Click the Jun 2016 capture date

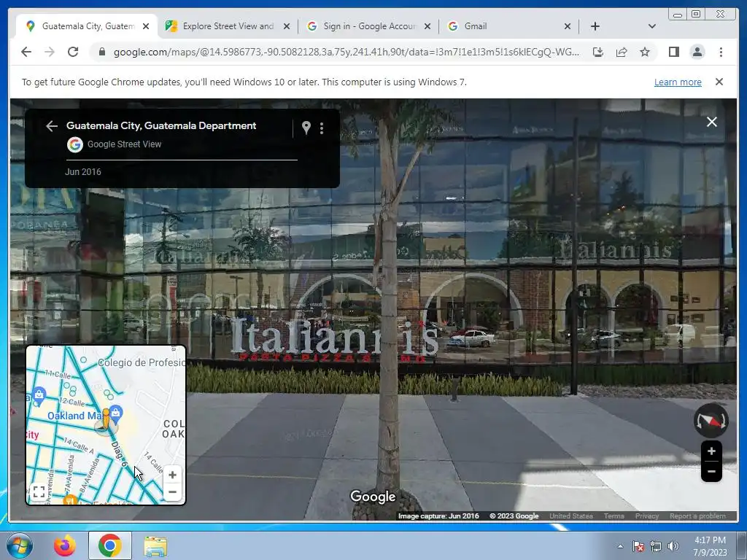coord(83,172)
